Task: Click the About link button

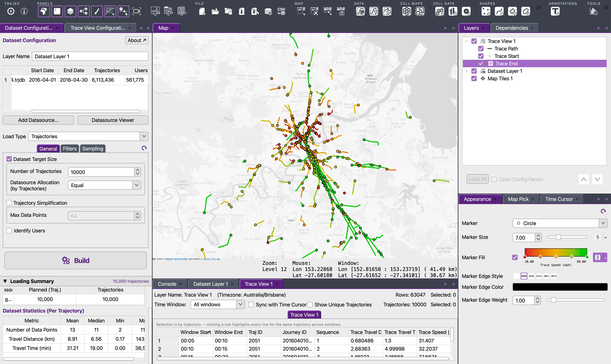Action: 137,40
